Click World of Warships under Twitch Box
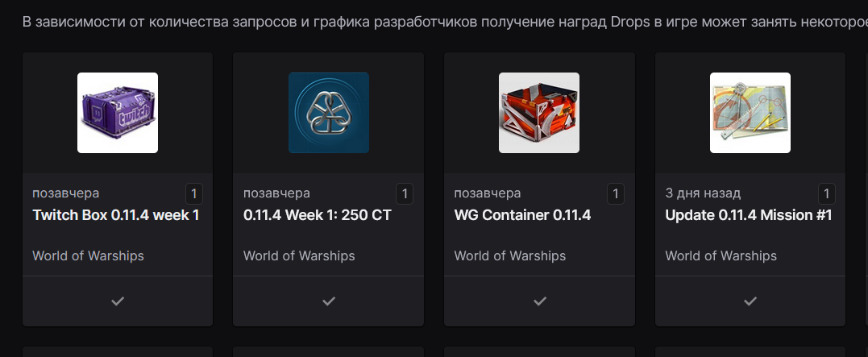 pos(88,255)
